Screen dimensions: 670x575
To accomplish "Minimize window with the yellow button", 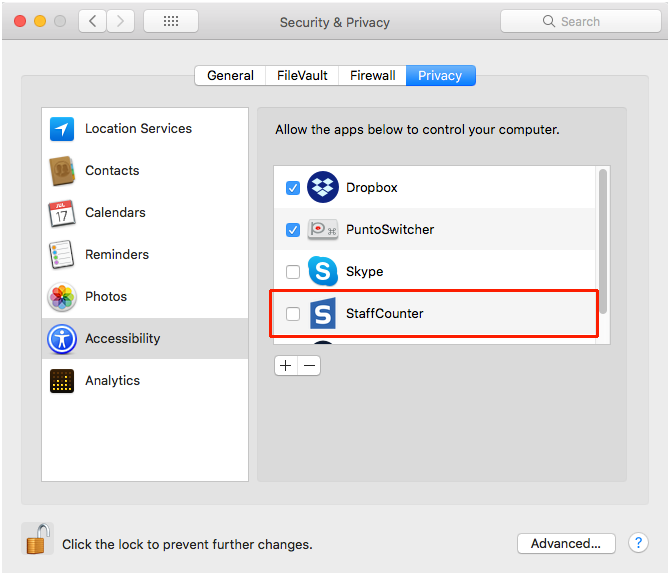I will pyautogui.click(x=40, y=21).
